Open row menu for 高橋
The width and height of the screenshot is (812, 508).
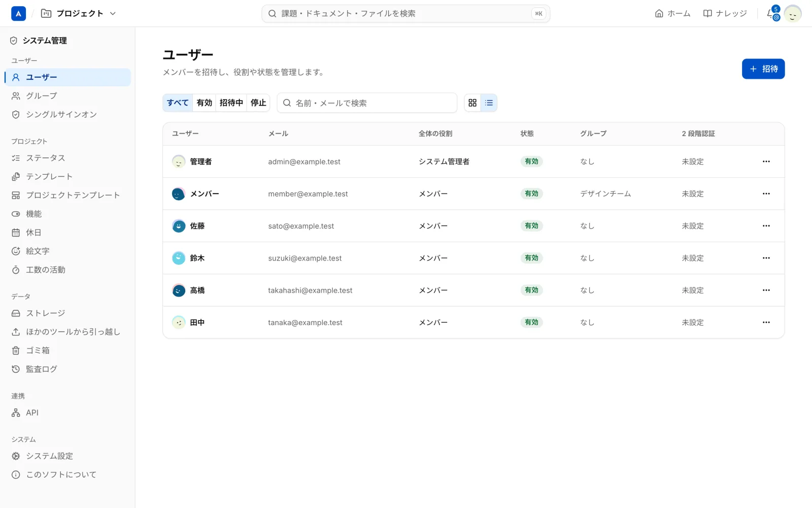coord(766,290)
